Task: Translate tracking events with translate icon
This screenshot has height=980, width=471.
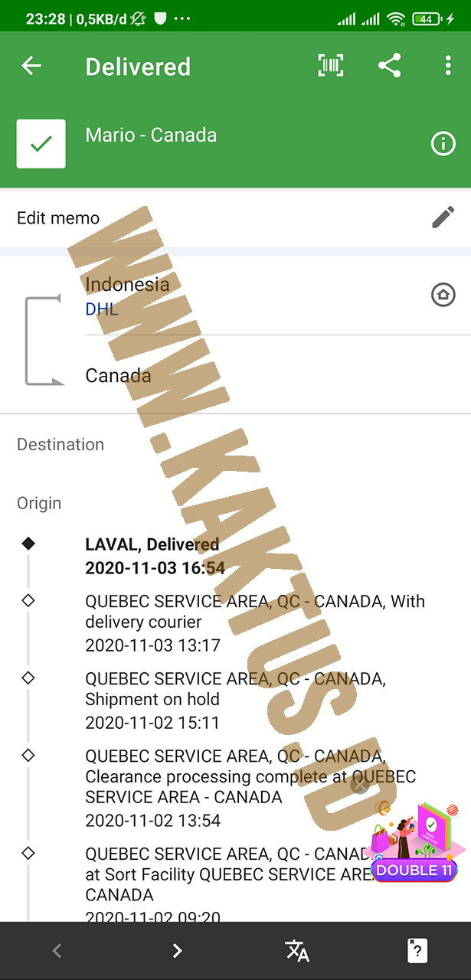Action: [297, 951]
